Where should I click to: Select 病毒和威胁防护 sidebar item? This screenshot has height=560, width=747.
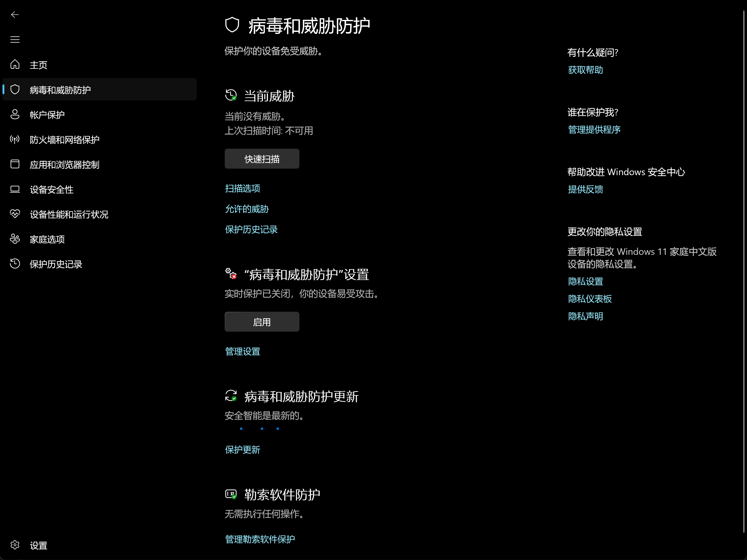click(60, 90)
